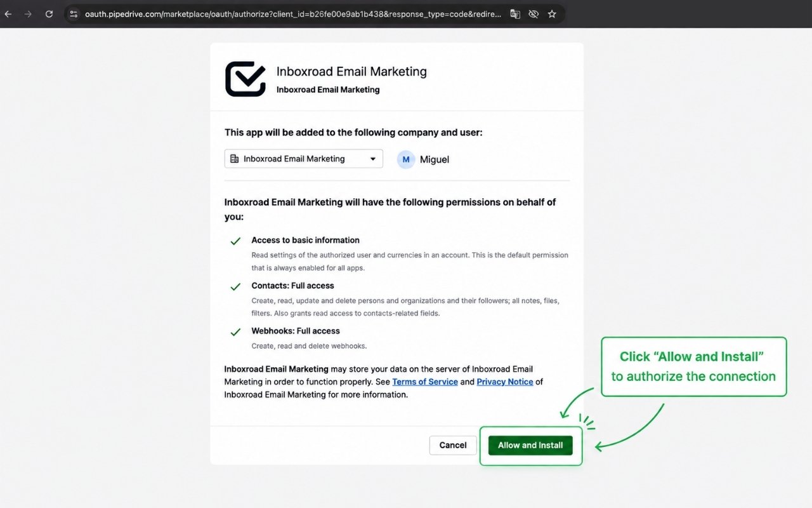This screenshot has width=812, height=508.
Task: Reload the page with the refresh icon
Action: (49, 14)
